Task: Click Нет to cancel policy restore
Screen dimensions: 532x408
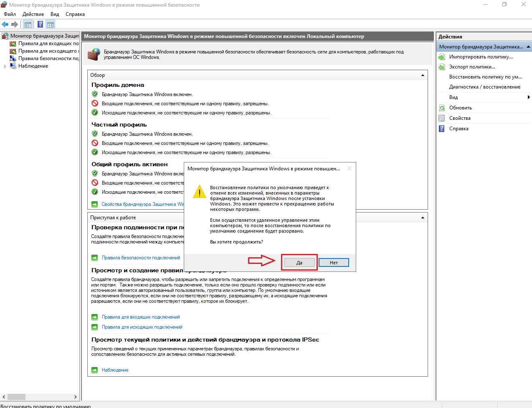Action: pyautogui.click(x=334, y=263)
